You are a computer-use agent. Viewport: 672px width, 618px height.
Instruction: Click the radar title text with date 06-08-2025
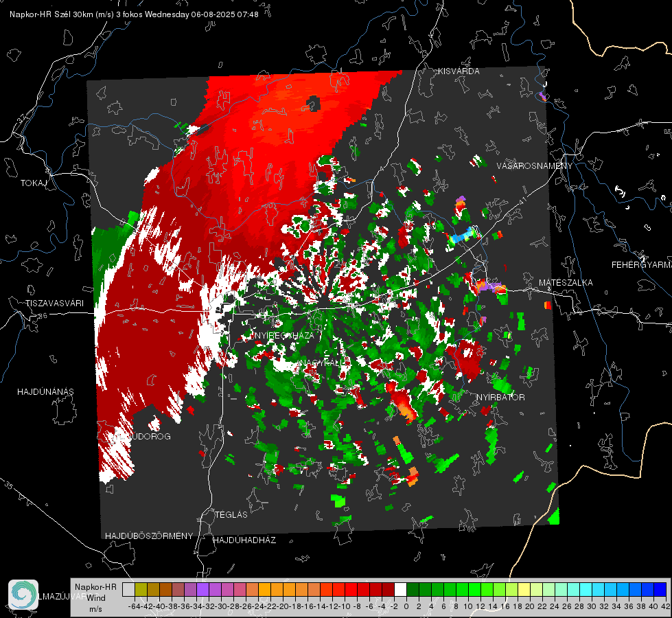point(134,14)
